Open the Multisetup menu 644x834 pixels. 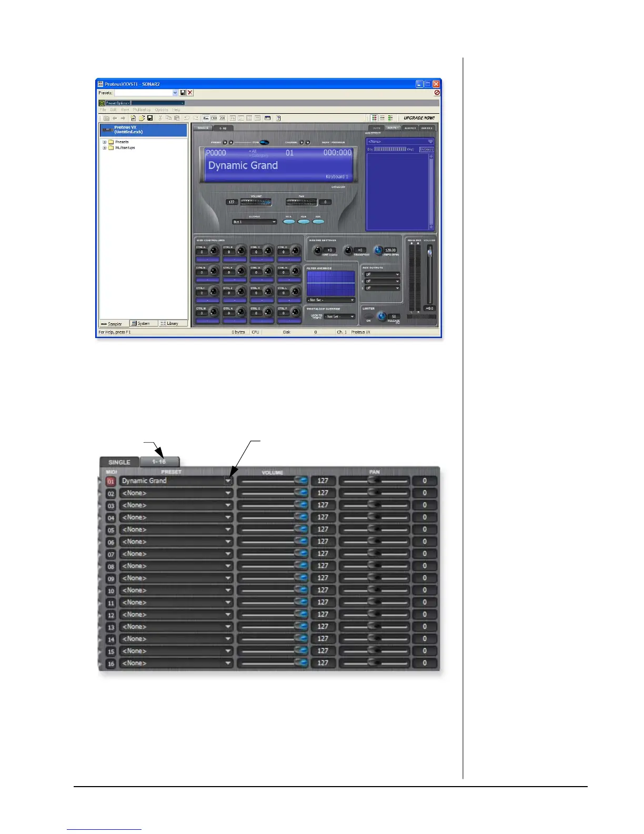pos(142,110)
